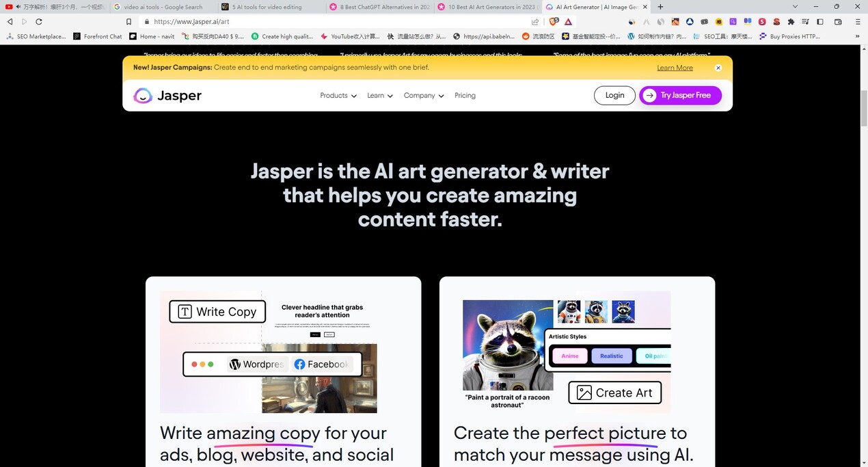Select the Oil paint artistic style
Image resolution: width=868 pixels, height=467 pixels.
pyautogui.click(x=653, y=356)
